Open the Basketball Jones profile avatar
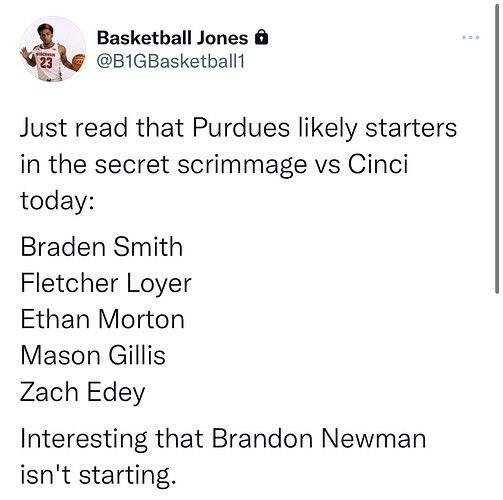The height and width of the screenshot is (500, 503). 53,49
